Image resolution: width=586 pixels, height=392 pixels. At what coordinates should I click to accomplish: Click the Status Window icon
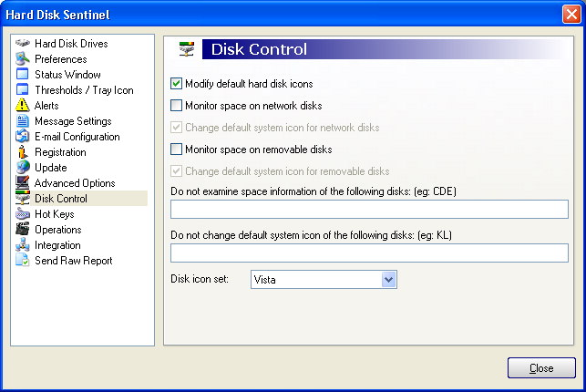[x=23, y=75]
